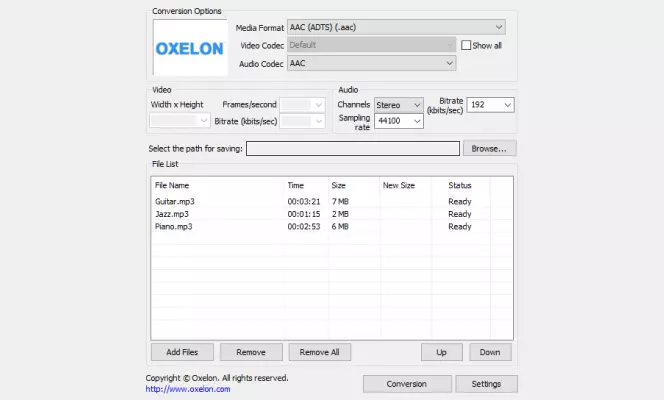Click the Remove button
Image resolution: width=664 pixels, height=400 pixels.
click(x=251, y=352)
